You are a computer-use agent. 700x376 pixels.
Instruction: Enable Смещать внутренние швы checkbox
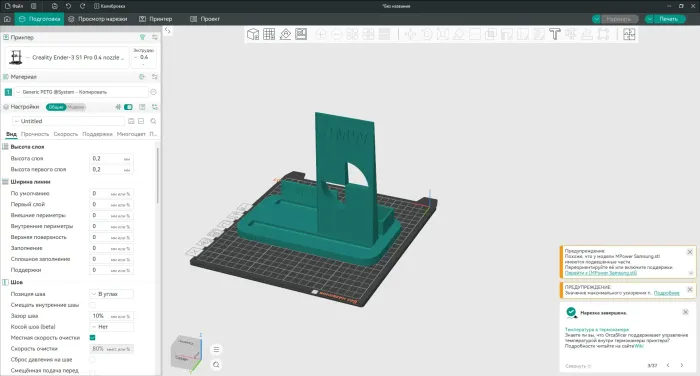(92, 305)
